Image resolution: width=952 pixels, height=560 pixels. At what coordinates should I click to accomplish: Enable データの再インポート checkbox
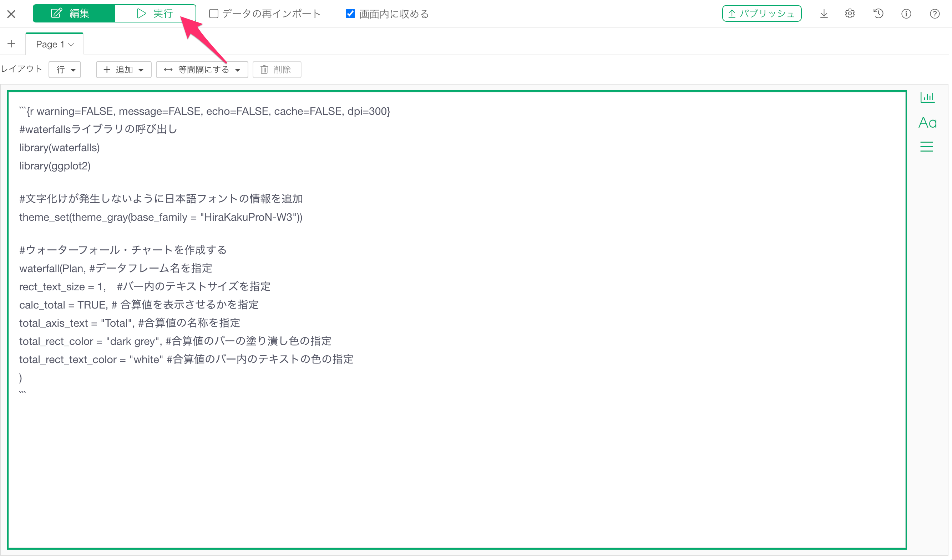[x=213, y=14]
